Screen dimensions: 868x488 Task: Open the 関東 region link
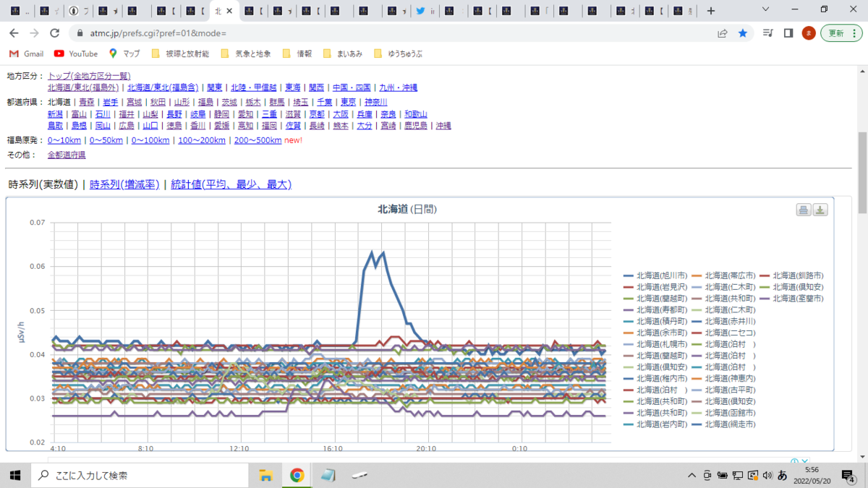click(x=214, y=87)
